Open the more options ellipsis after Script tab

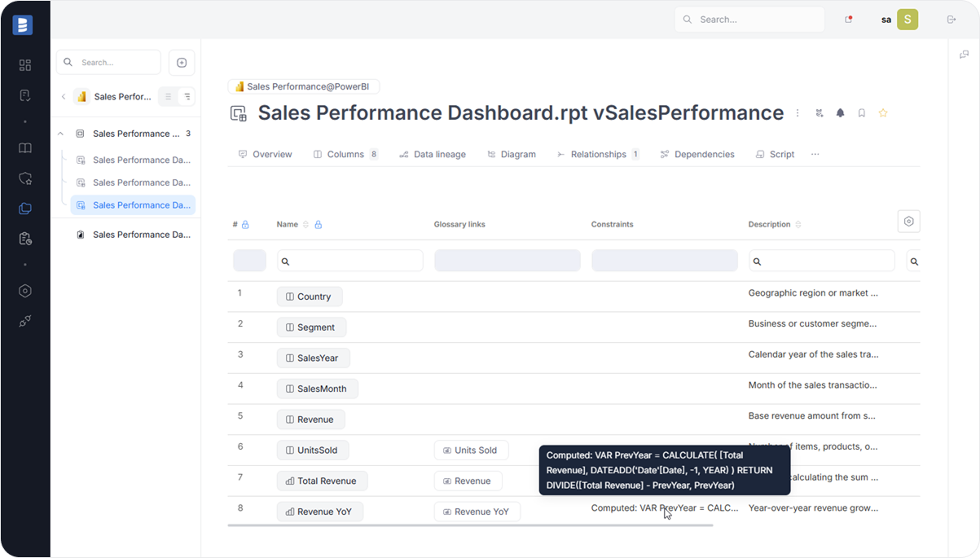tap(815, 154)
